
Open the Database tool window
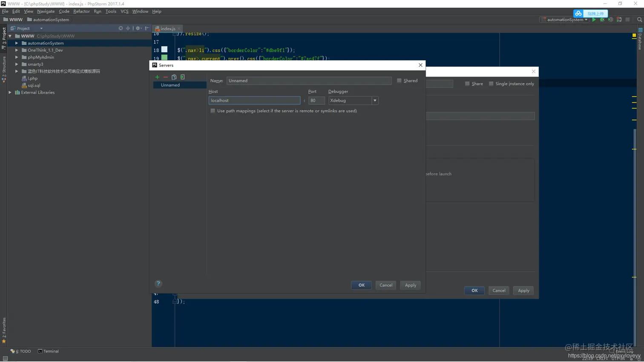pyautogui.click(x=640, y=39)
